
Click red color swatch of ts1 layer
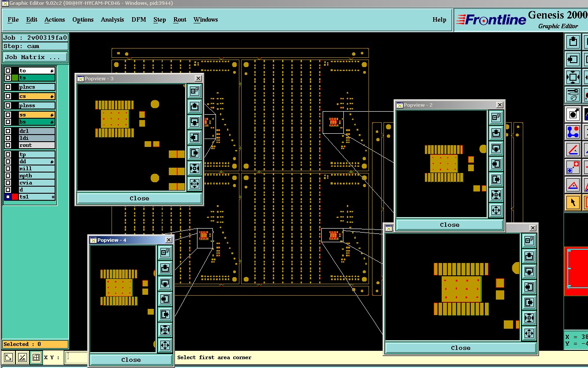[x=15, y=197]
